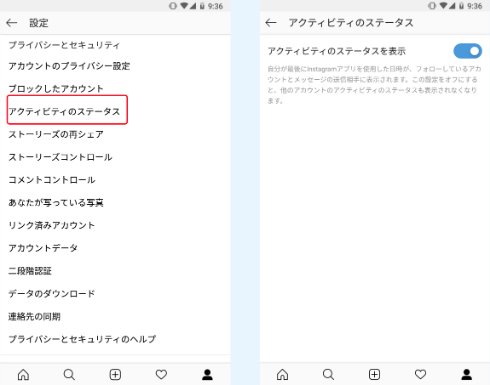Open データのダウンロード entry
The width and height of the screenshot is (490, 385).
(52, 294)
